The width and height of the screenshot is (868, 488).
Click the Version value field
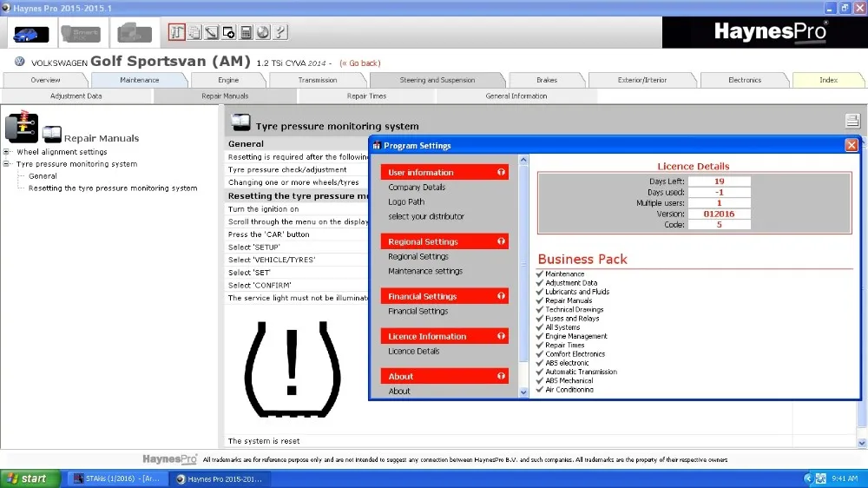tap(719, 214)
